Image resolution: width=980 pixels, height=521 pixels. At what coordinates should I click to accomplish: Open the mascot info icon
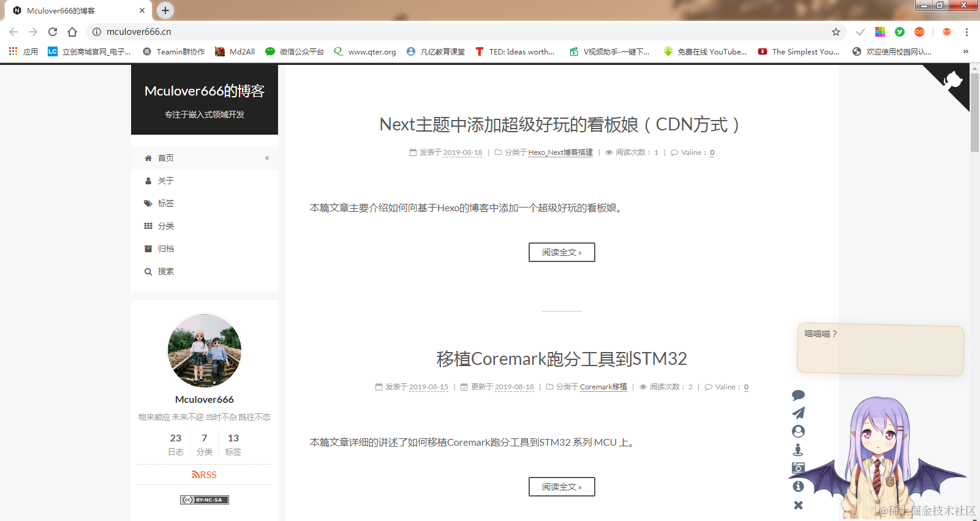[798, 486]
